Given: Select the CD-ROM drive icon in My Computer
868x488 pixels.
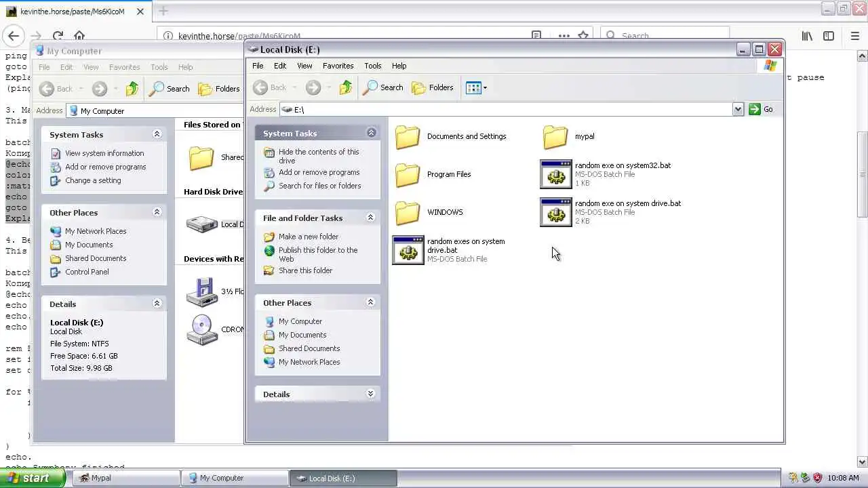Looking at the screenshot, I should (x=202, y=330).
